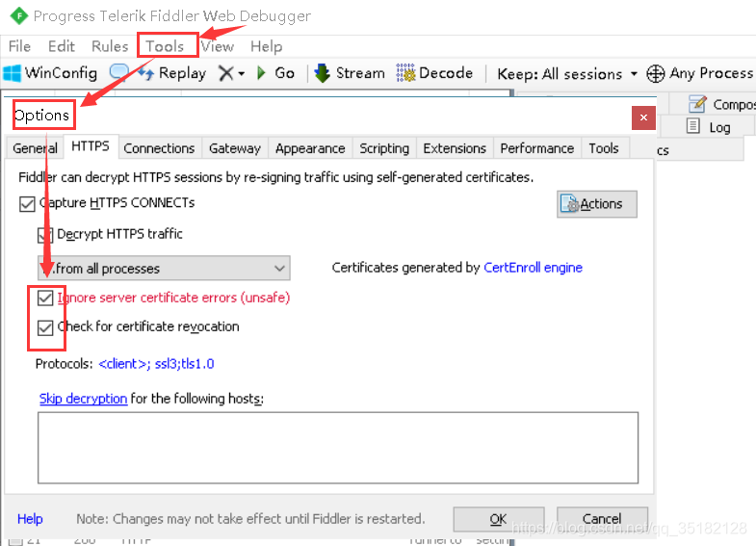The image size is (756, 546).
Task: Toggle Check for certificate revocation checkbox
Action: click(45, 328)
